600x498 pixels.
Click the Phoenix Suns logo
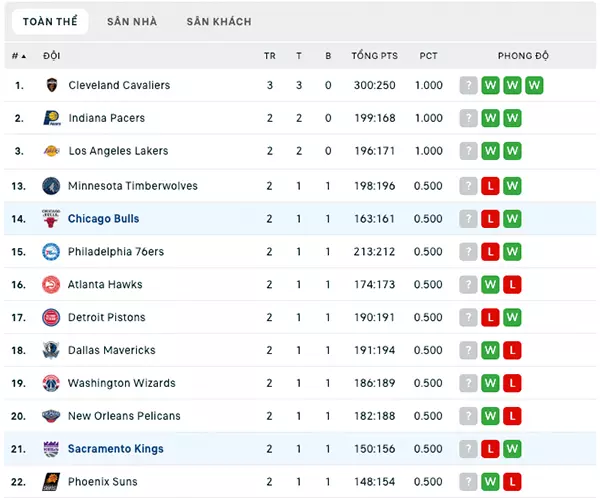[x=51, y=482]
